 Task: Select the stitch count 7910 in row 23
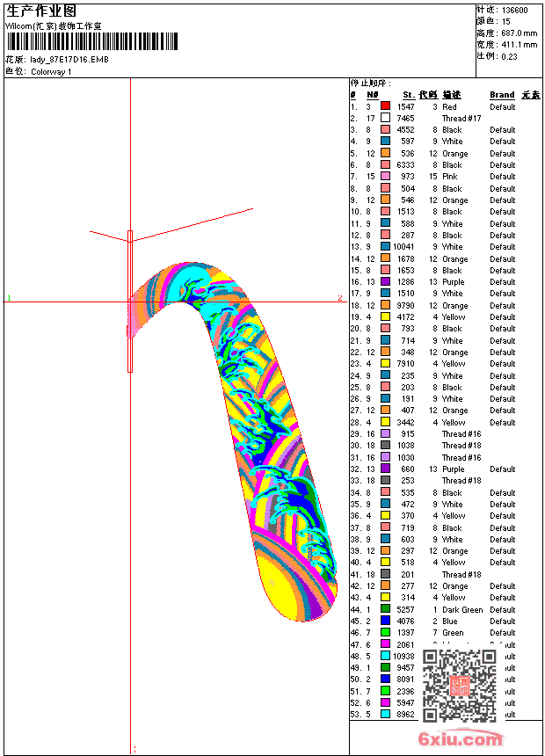tap(405, 364)
